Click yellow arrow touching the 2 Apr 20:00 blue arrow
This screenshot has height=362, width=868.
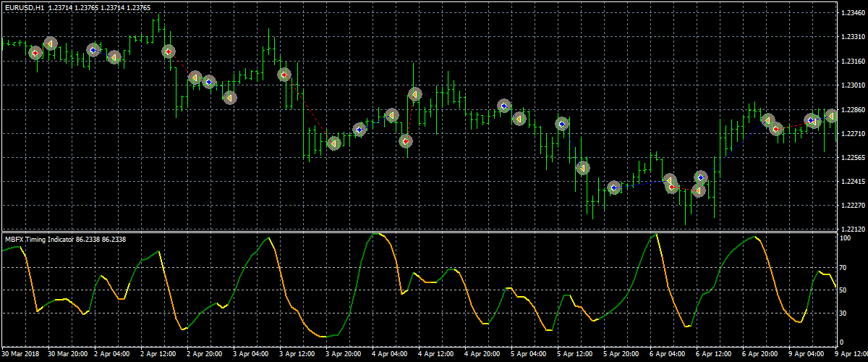point(195,77)
